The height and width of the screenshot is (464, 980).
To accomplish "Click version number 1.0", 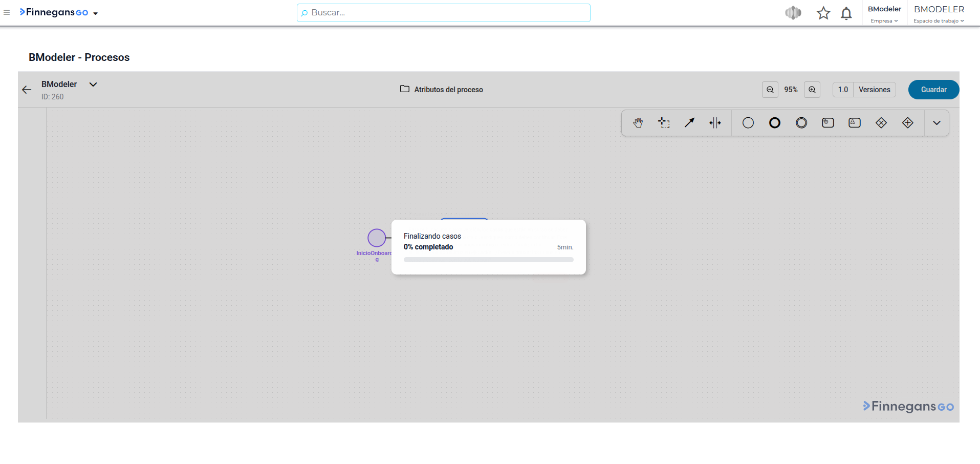I will pos(843,90).
